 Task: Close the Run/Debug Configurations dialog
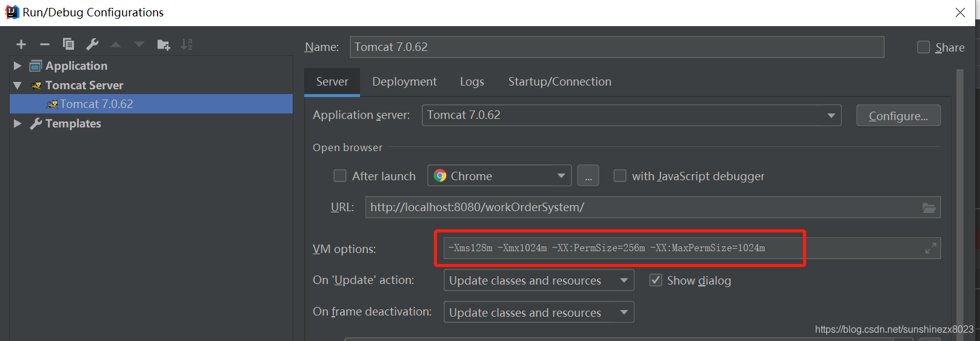click(x=960, y=12)
